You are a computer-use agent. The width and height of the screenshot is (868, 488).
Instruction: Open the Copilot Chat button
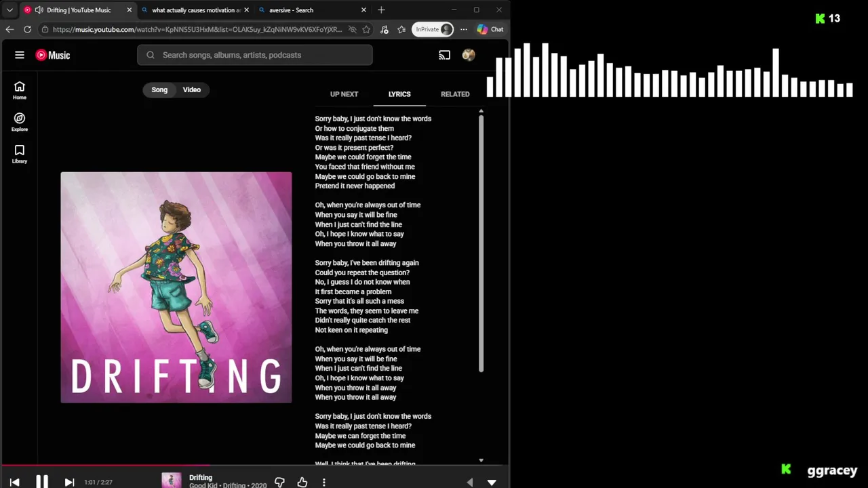490,29
